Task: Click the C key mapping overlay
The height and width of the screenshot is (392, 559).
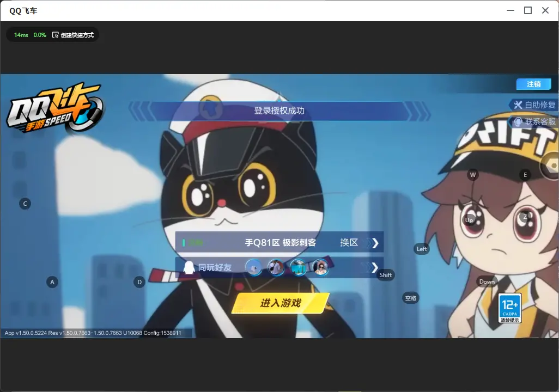Action: click(25, 204)
